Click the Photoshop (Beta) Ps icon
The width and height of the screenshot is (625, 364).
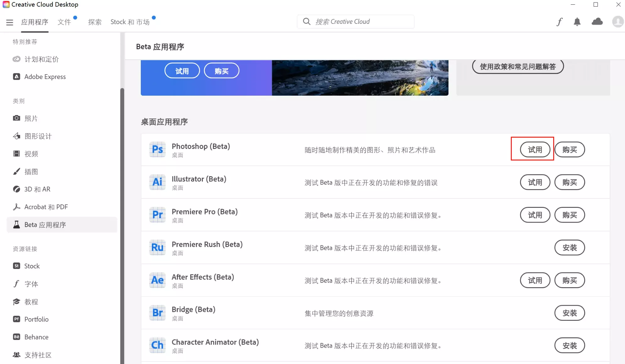point(157,150)
